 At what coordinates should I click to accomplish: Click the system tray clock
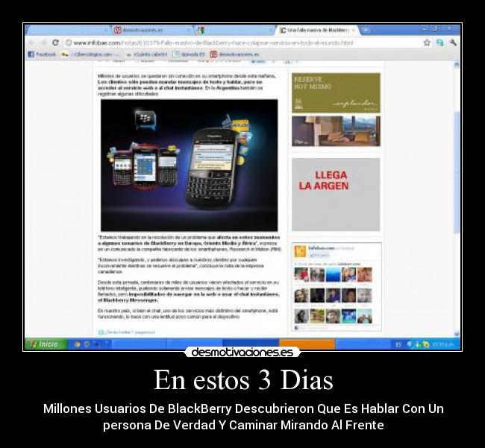pos(443,344)
